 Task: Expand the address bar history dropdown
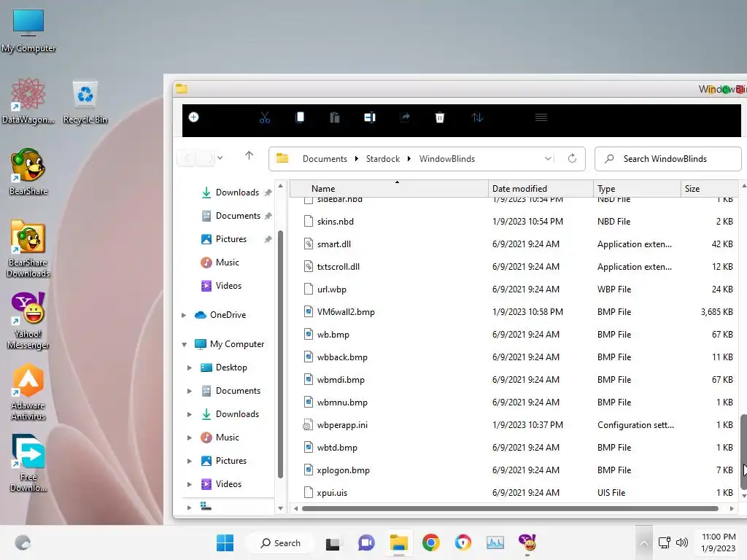click(549, 158)
